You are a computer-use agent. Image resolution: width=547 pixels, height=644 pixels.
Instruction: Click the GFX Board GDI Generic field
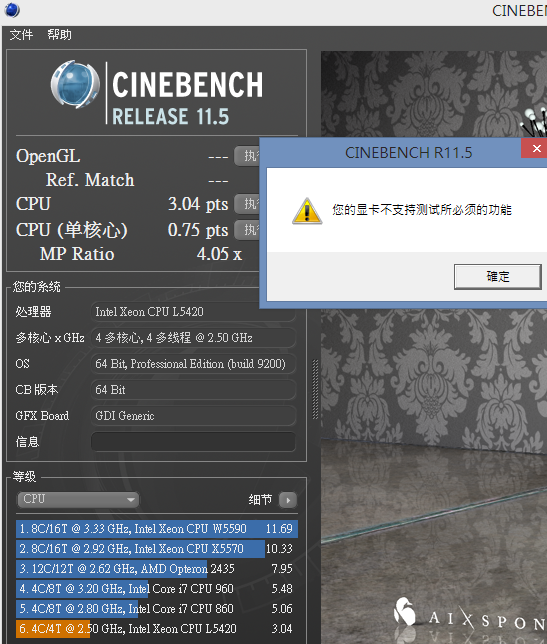click(193, 416)
